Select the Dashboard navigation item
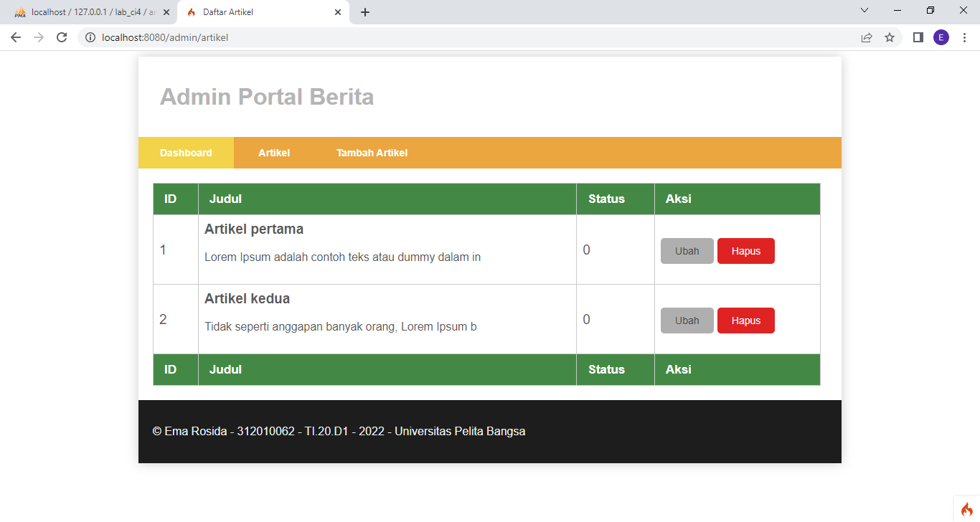 pos(186,152)
